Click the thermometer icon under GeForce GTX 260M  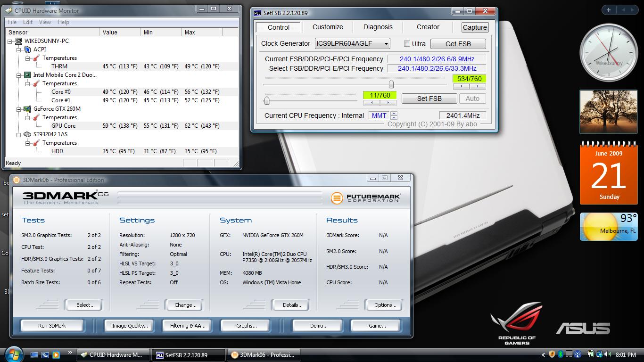pos(36,117)
